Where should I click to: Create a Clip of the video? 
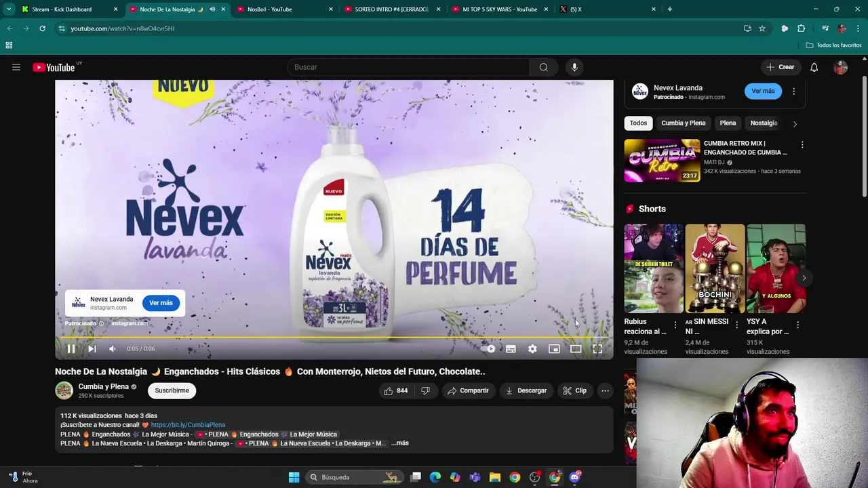pos(574,390)
